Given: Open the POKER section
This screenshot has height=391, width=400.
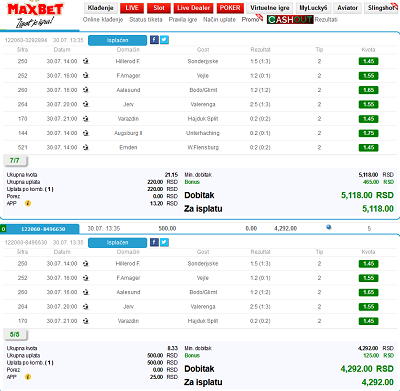Looking at the screenshot, I should point(230,8).
